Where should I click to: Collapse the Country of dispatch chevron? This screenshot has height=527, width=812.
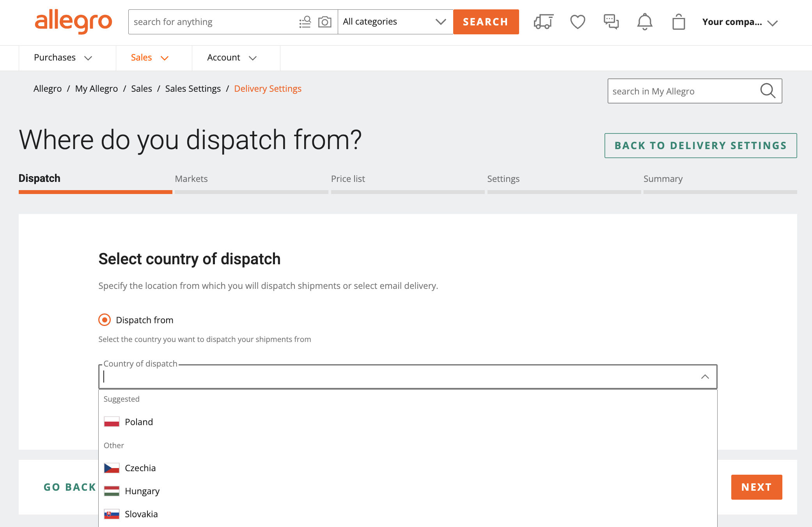pyautogui.click(x=705, y=377)
